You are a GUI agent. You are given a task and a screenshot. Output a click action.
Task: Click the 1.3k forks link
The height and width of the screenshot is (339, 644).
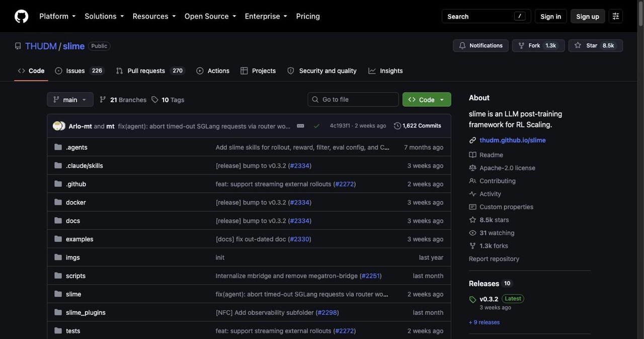(x=494, y=246)
